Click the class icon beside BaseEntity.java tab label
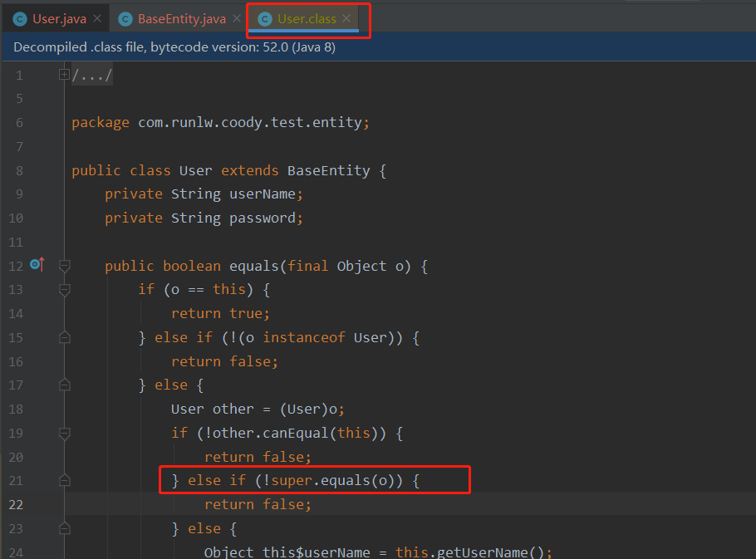This screenshot has height=559, width=756. [125, 17]
